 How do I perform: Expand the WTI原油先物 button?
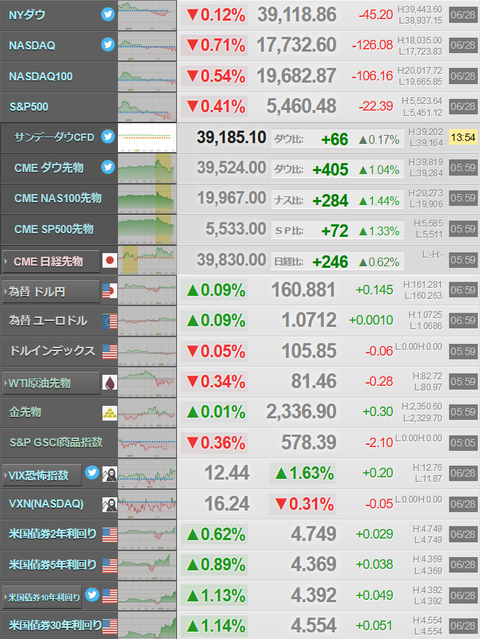coord(51,383)
